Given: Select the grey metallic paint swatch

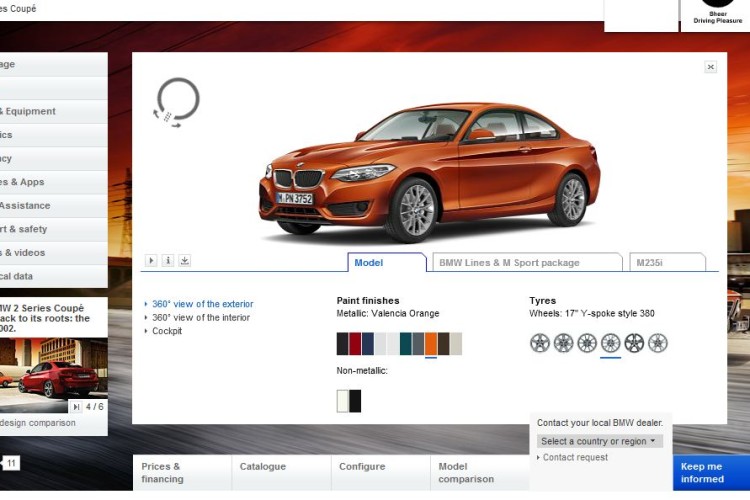Looking at the screenshot, I should coord(418,344).
